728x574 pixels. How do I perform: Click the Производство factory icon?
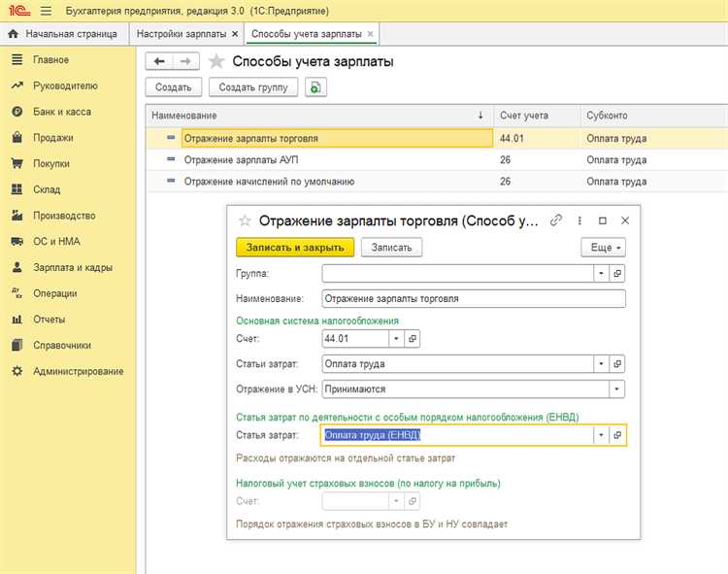click(17, 215)
